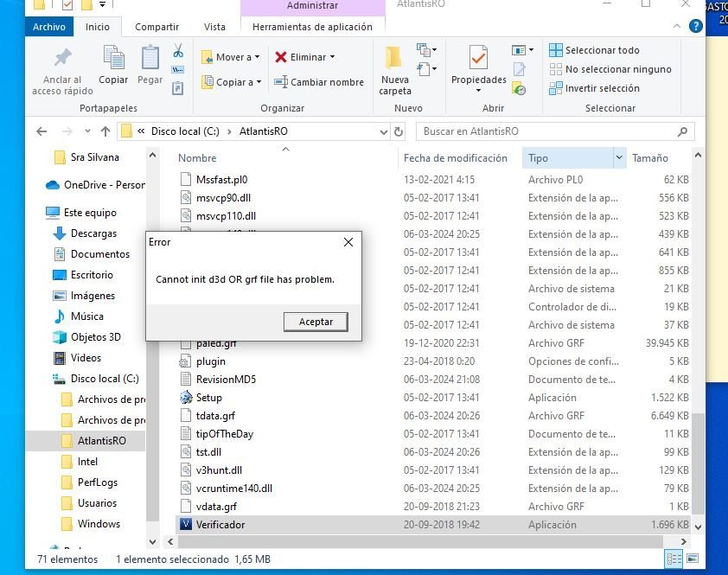Click the Verificador application icon

(x=186, y=524)
